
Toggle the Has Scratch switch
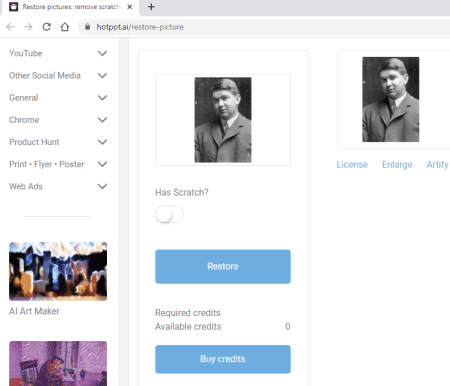(169, 215)
